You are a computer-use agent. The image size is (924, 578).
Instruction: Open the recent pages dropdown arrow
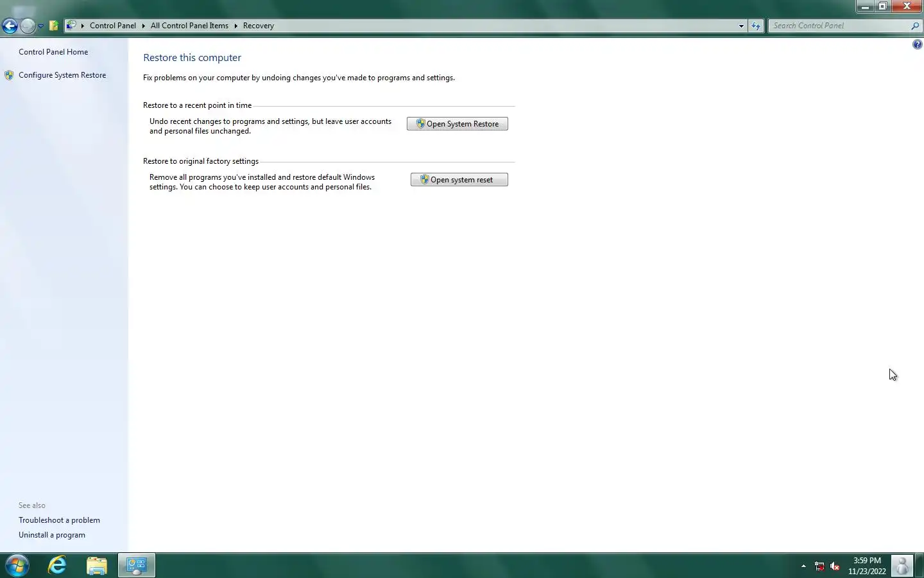tap(40, 26)
